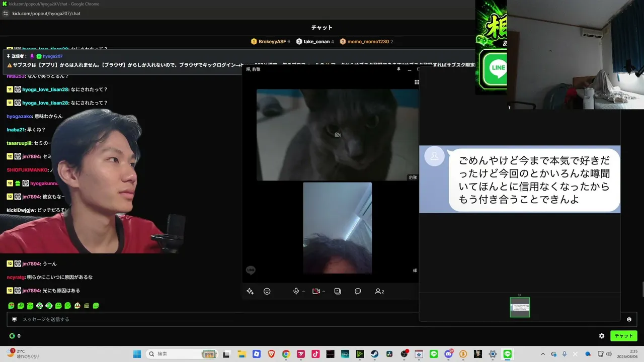Viewport: 644px width, 362px height.
Task: Open the chat bubble icon in LINE call
Action: [x=358, y=291]
